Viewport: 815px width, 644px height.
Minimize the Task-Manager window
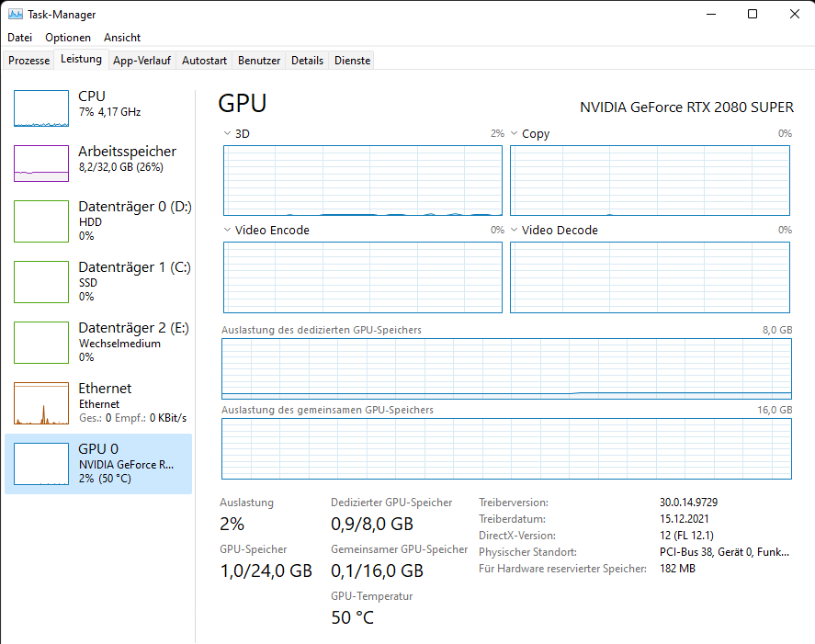pos(711,14)
